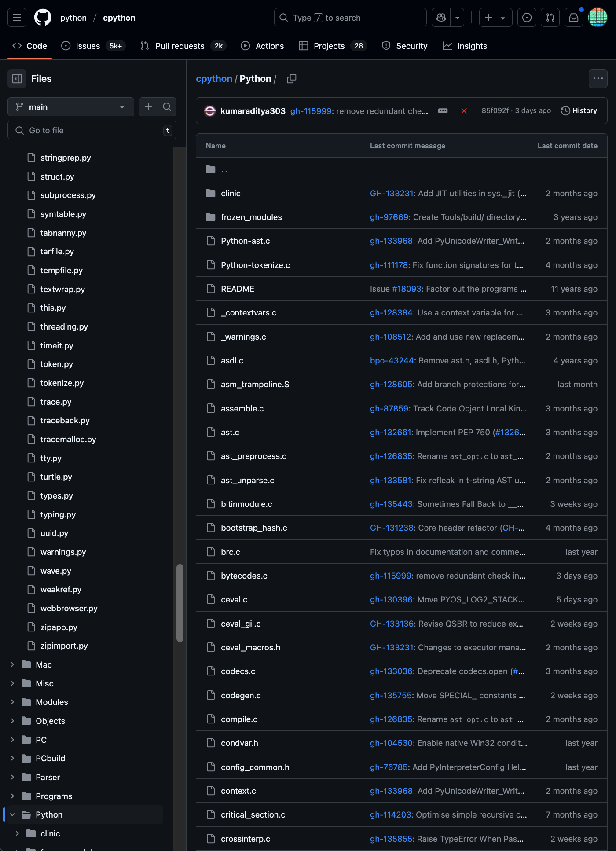Collapse the Python folder in tree
The width and height of the screenshot is (616, 851).
click(12, 814)
